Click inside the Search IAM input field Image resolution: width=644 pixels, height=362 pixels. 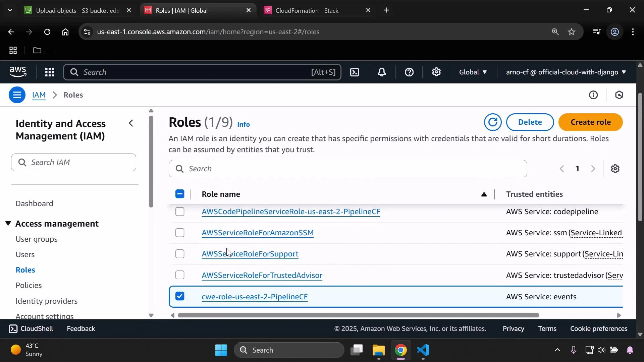coord(74,162)
